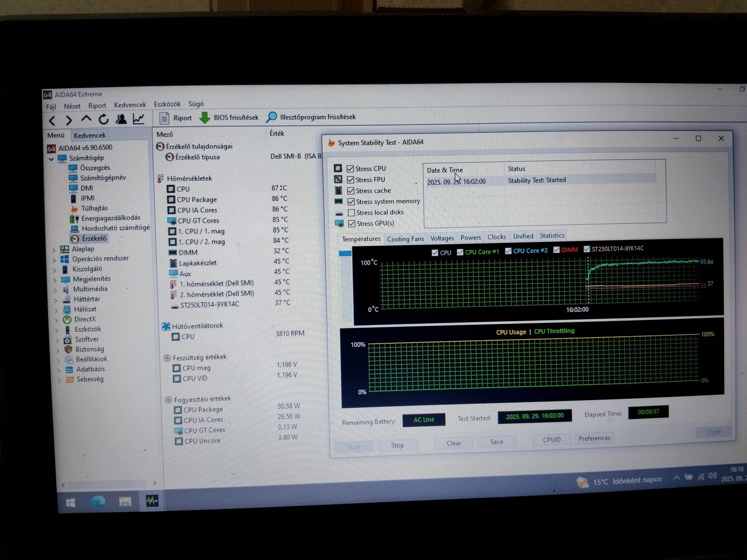The height and width of the screenshot is (560, 747).
Task: Go up one level with Up arrow
Action: click(x=86, y=119)
